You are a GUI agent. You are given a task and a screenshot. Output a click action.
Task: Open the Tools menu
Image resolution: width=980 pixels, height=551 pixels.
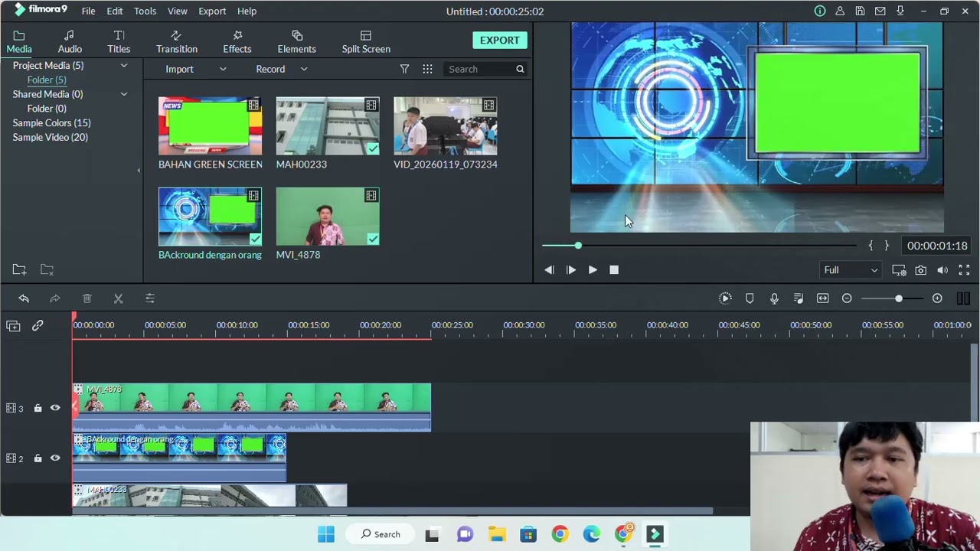click(145, 11)
